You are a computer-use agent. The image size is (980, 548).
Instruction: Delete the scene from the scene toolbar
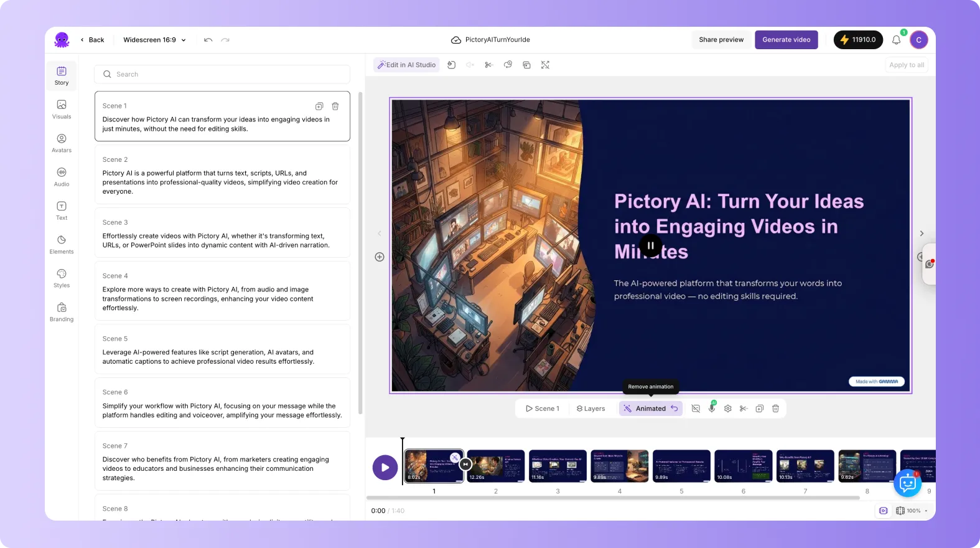coord(775,409)
